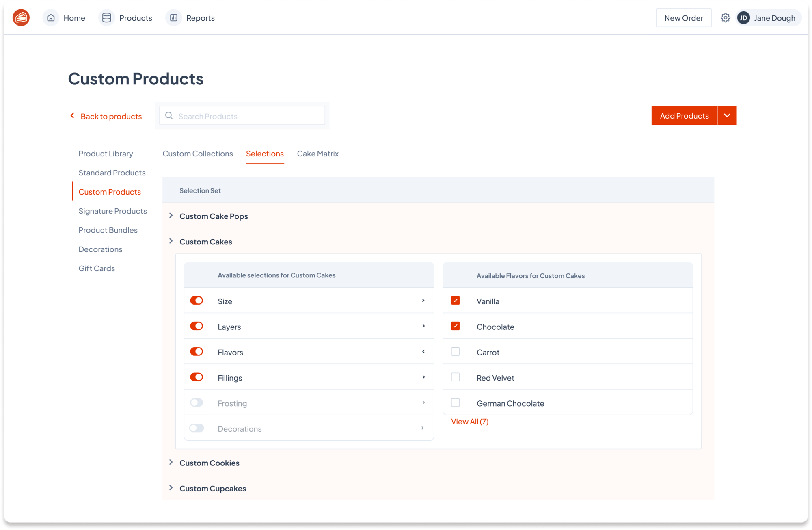Click the Search Products magnifier icon
812x530 pixels.
click(x=170, y=115)
